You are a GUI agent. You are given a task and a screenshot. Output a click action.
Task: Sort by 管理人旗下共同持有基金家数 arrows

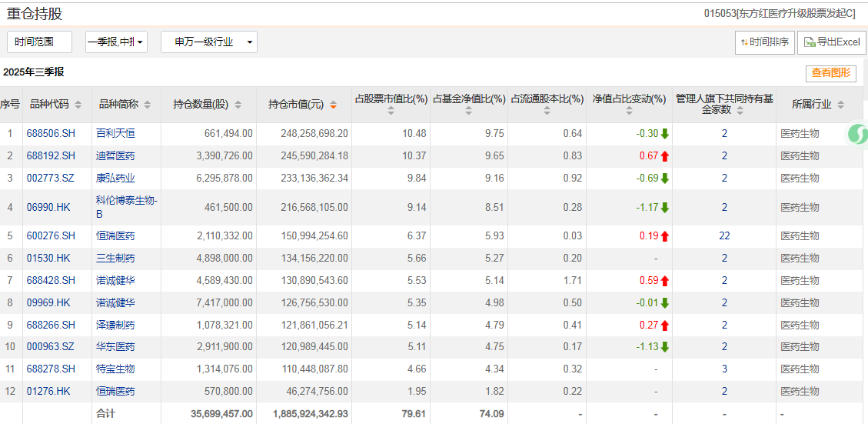(740, 110)
